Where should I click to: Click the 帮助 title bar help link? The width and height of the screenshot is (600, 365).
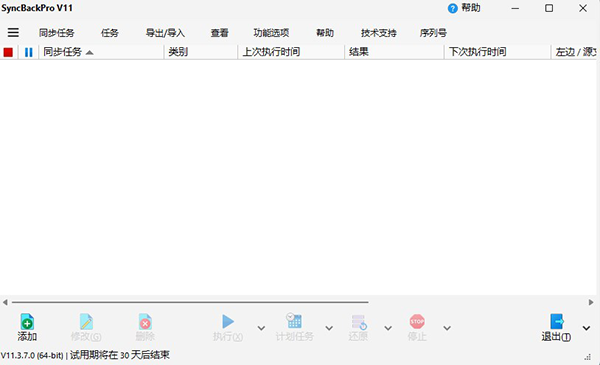coord(471,8)
